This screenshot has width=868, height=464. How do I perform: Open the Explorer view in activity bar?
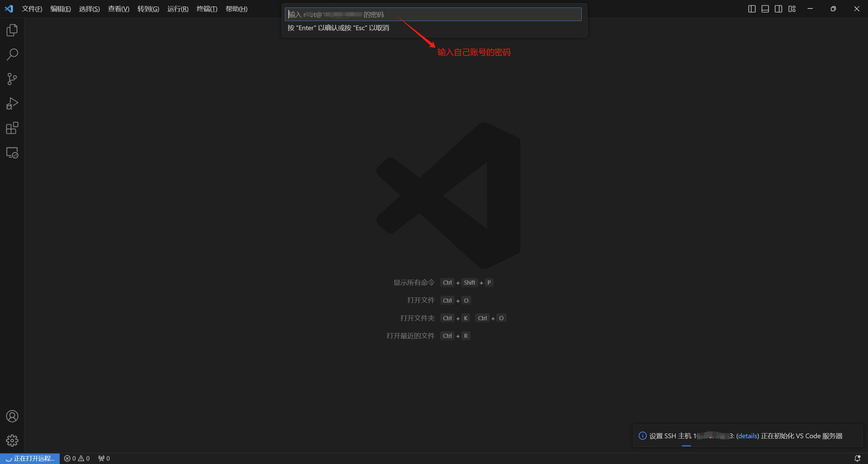(12, 30)
